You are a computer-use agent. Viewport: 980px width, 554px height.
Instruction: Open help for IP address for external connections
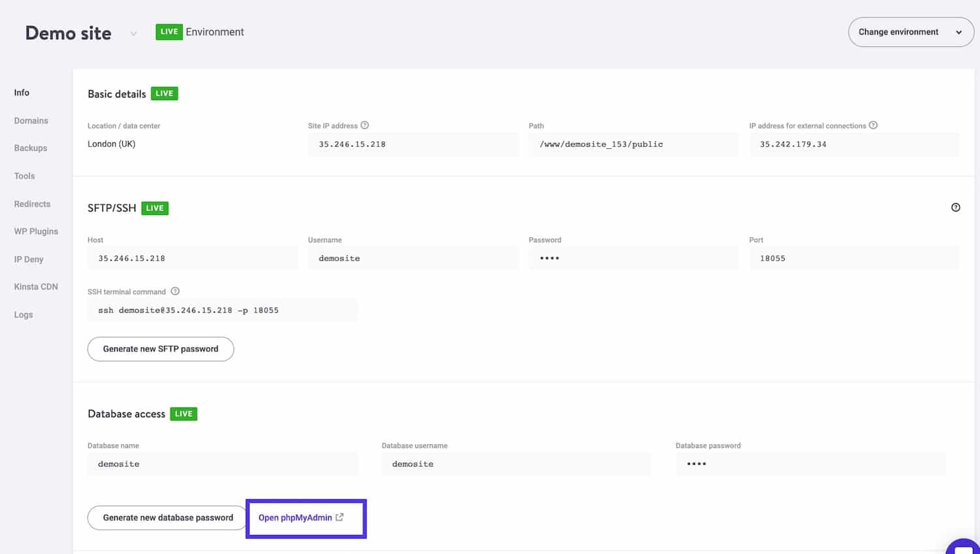pos(874,125)
